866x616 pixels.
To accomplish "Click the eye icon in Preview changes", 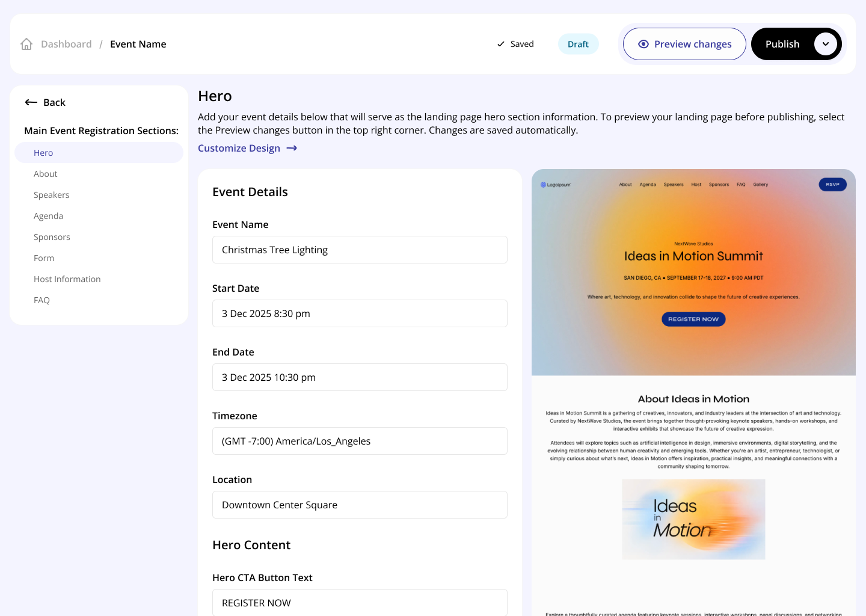I will (643, 44).
